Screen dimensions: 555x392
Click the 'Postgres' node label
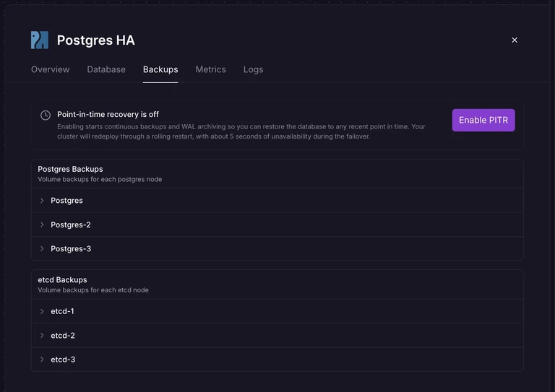(x=66, y=201)
